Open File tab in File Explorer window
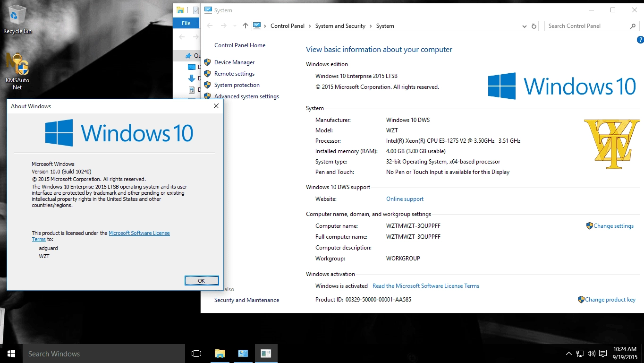644x363 pixels. pyautogui.click(x=186, y=23)
